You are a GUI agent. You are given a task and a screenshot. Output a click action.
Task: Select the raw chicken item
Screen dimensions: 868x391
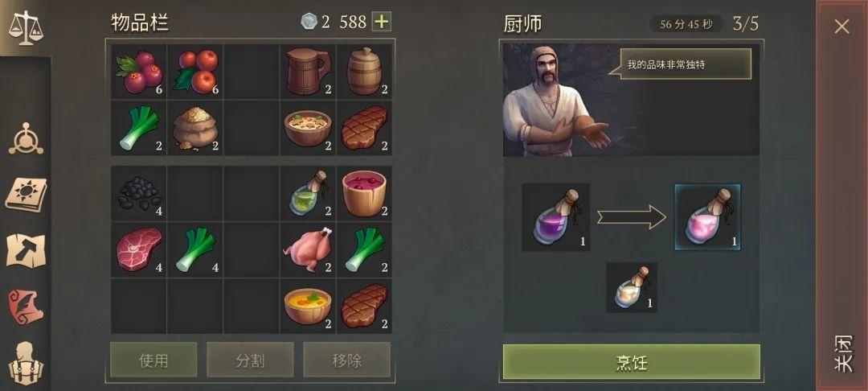click(308, 249)
